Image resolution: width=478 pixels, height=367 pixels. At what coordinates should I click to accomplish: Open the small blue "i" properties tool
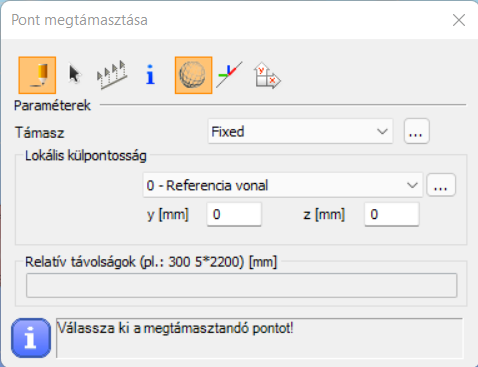[150, 74]
